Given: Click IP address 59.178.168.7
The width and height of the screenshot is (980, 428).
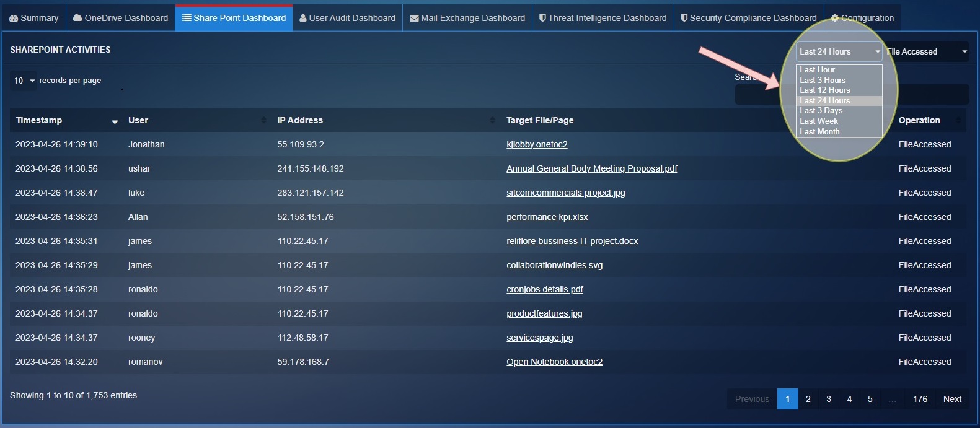Looking at the screenshot, I should tap(303, 362).
